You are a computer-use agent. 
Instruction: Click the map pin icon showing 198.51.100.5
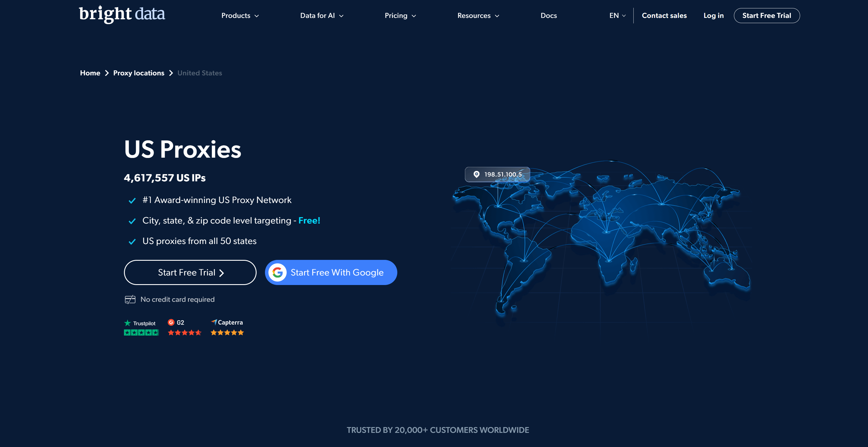[476, 174]
